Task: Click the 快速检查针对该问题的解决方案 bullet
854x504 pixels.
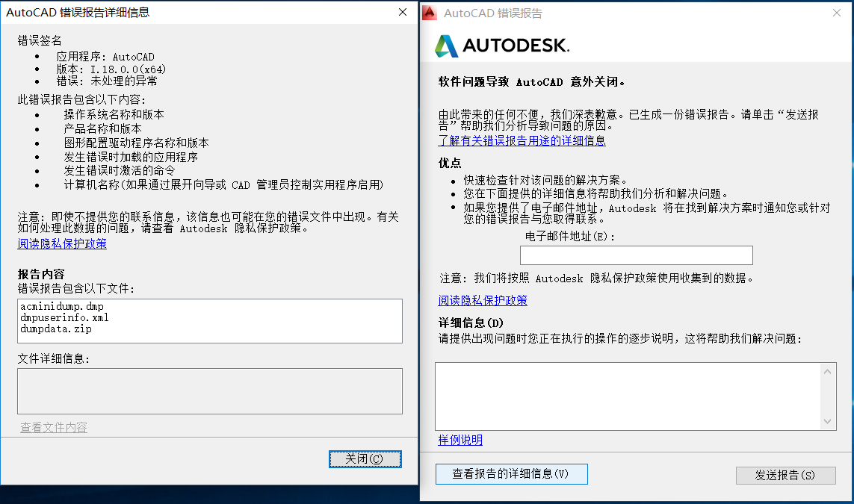Action: click(x=545, y=180)
